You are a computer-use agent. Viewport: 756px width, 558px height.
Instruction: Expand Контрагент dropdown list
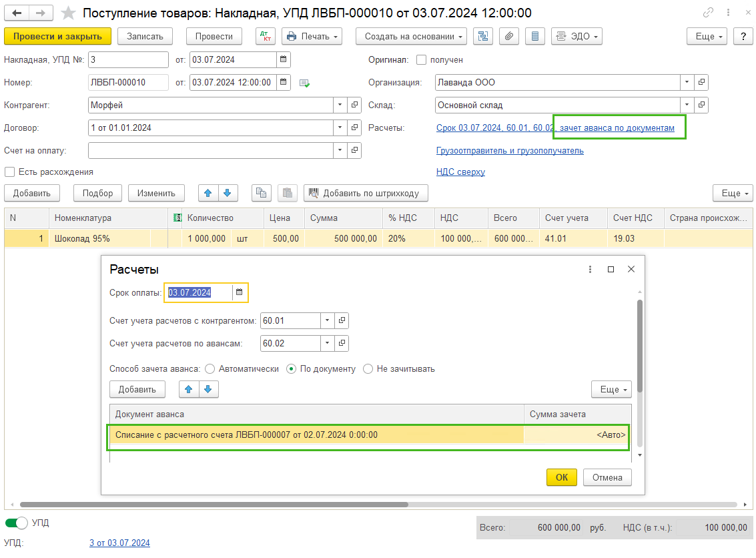coord(340,105)
